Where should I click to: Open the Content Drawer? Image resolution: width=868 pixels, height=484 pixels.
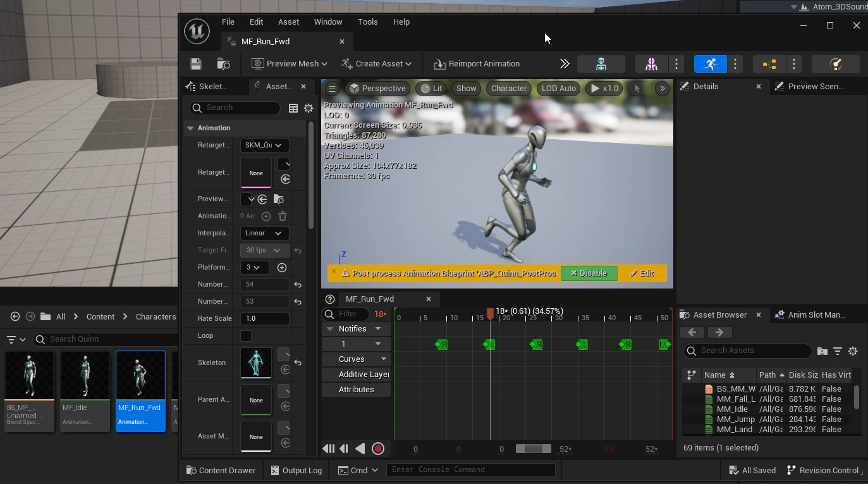pos(221,471)
